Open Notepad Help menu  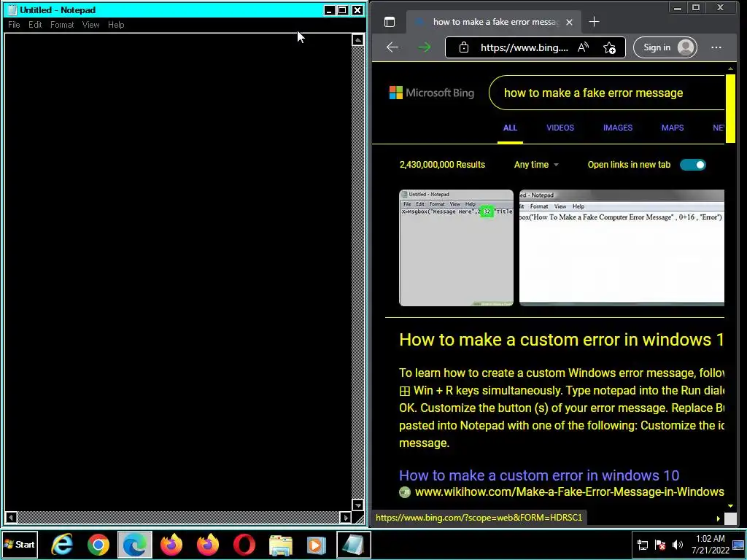116,25
